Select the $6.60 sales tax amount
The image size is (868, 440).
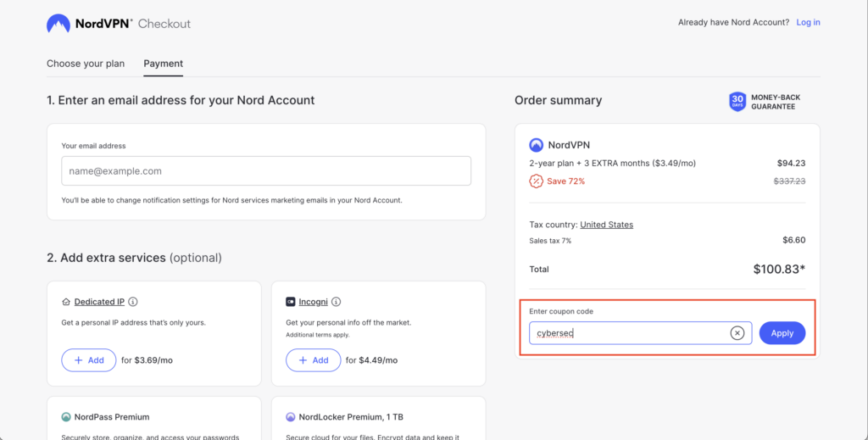pyautogui.click(x=793, y=240)
